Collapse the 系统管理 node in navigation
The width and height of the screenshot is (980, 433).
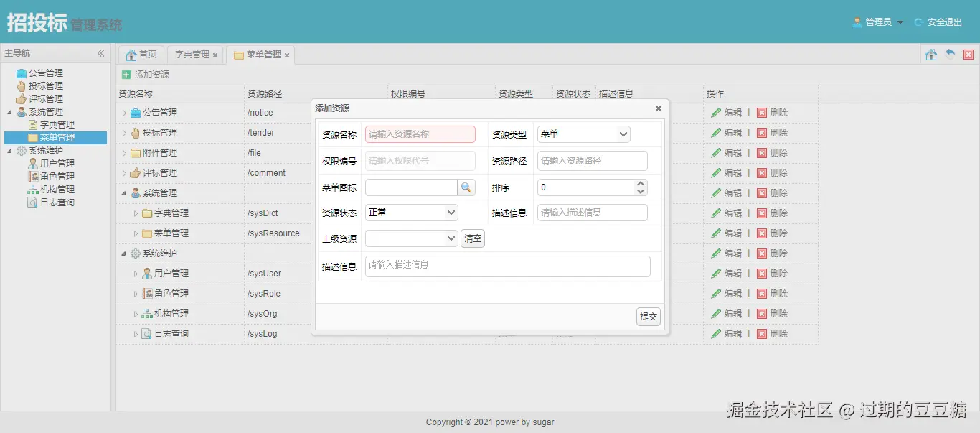pos(9,112)
